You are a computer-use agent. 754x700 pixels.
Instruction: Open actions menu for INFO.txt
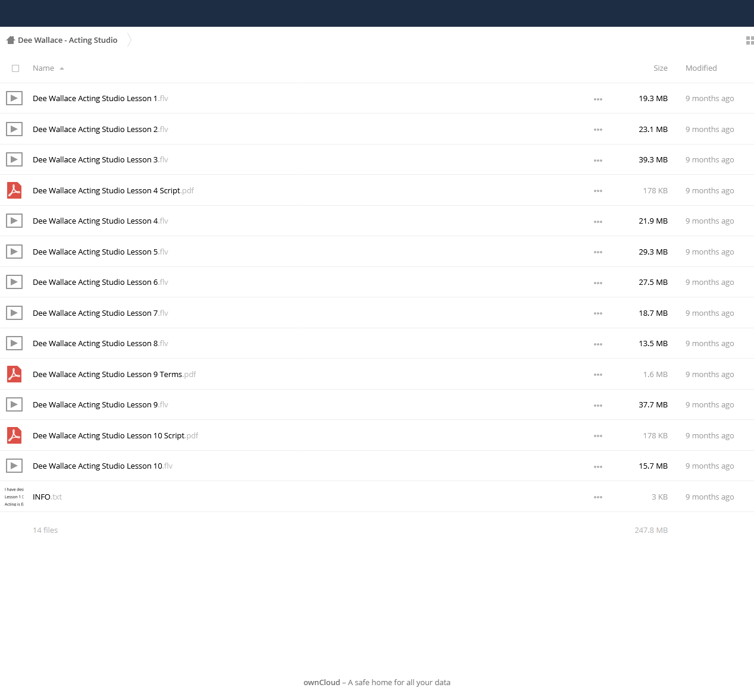[x=598, y=497]
